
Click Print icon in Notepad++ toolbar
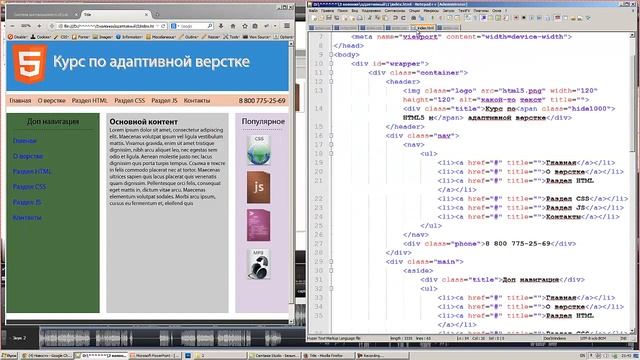(x=360, y=18)
